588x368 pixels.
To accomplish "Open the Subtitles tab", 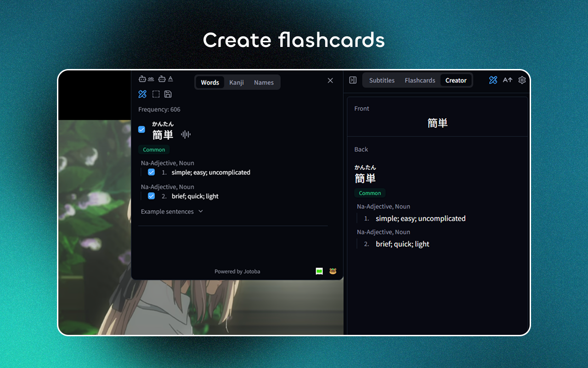I will [x=382, y=80].
